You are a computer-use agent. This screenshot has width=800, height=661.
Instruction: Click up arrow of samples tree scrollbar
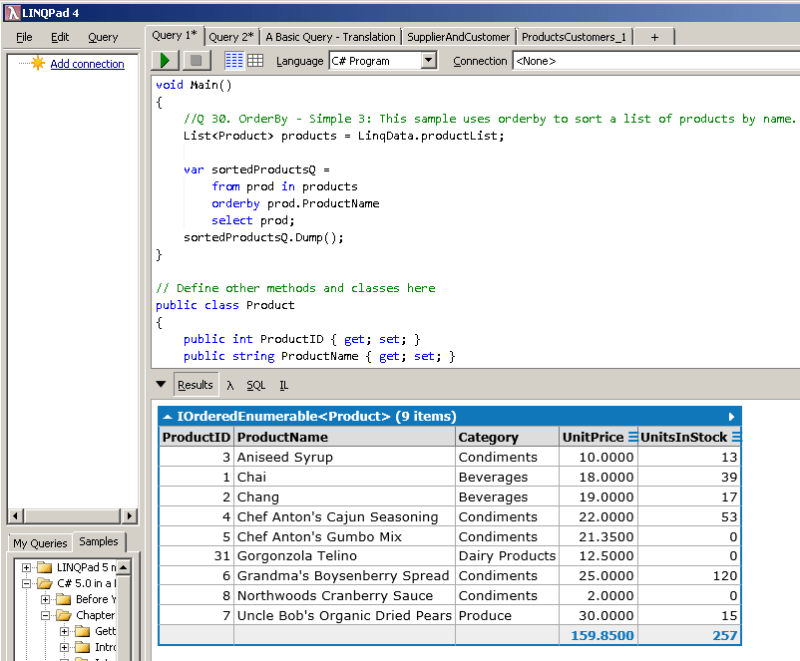123,567
